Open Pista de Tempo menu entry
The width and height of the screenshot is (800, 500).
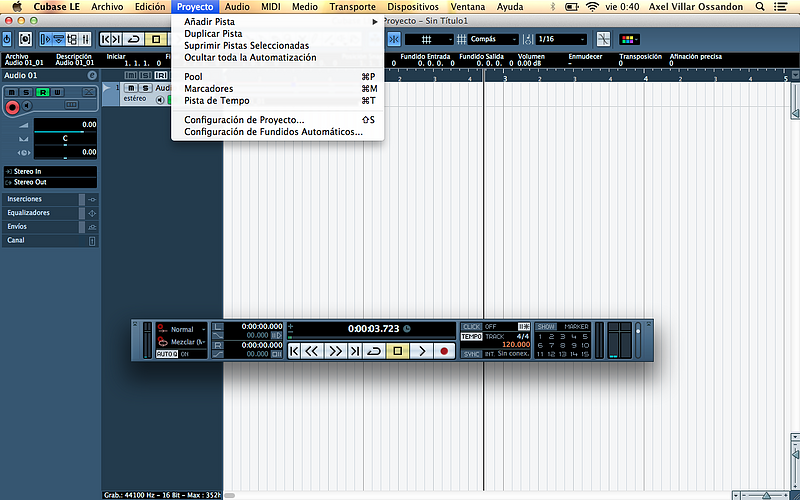pos(278,101)
